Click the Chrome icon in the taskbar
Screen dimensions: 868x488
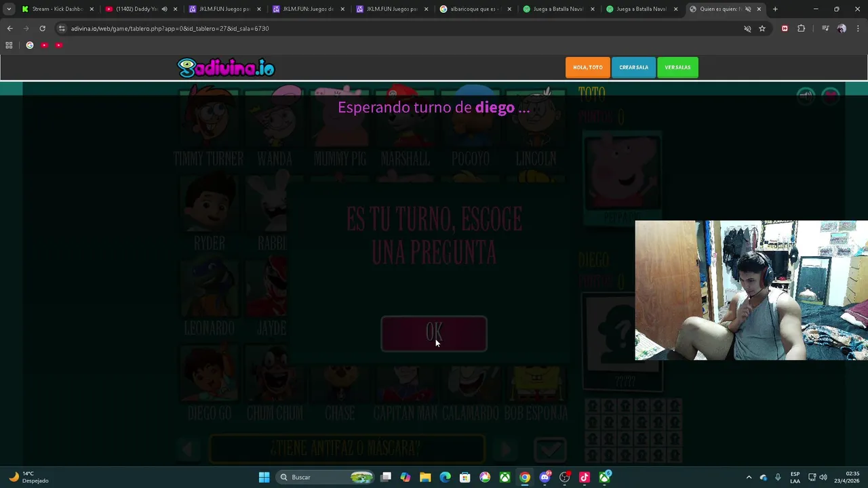pyautogui.click(x=525, y=477)
